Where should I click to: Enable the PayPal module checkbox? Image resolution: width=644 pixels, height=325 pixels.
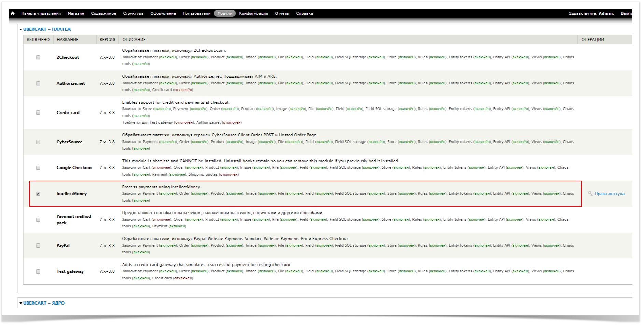point(38,246)
